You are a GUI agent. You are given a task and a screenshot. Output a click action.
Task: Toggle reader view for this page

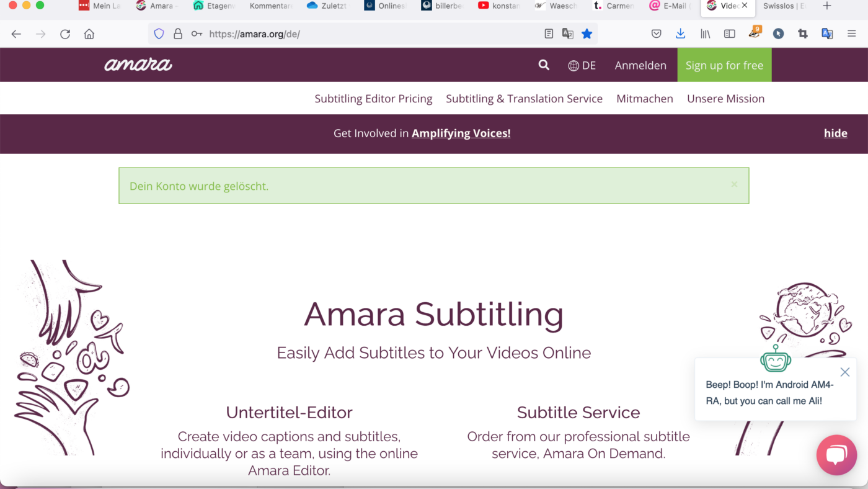coord(549,34)
